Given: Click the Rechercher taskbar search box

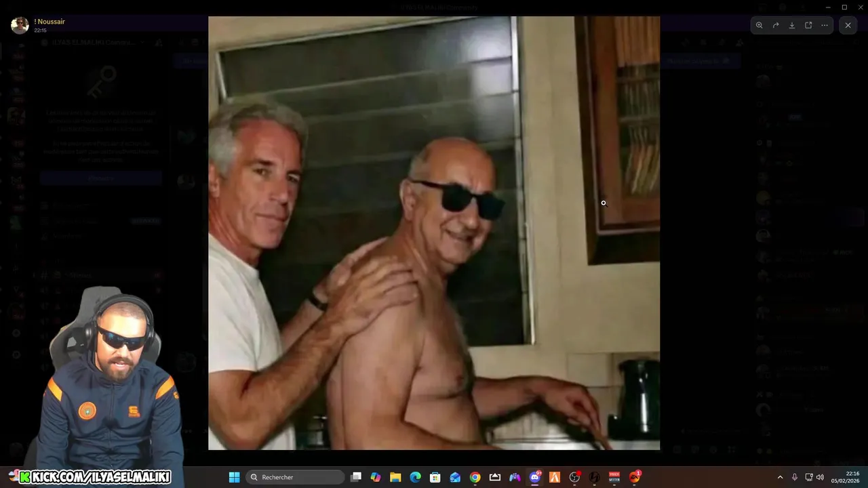Looking at the screenshot, I should 295,477.
